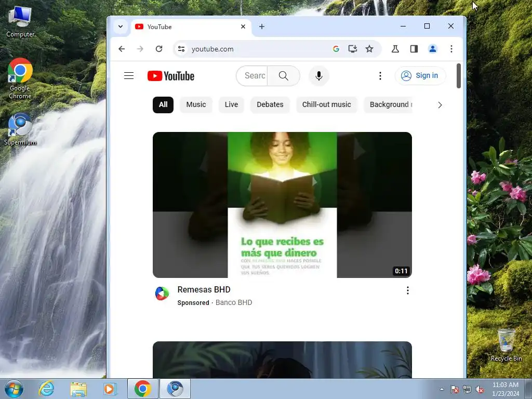The width and height of the screenshot is (532, 399).
Task: Open Windows Media Player from taskbar
Action: pos(110,389)
